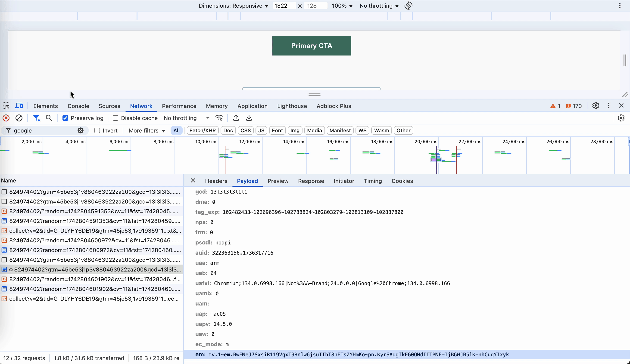The height and width of the screenshot is (364, 630).
Task: Open device toolbar No throttling dropdown
Action: click(379, 6)
